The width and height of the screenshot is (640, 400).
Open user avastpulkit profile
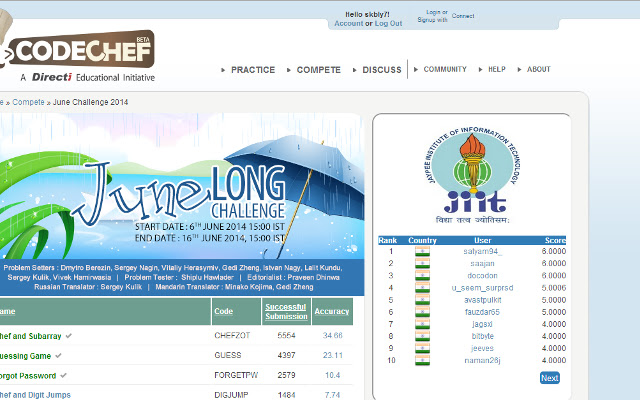click(482, 300)
